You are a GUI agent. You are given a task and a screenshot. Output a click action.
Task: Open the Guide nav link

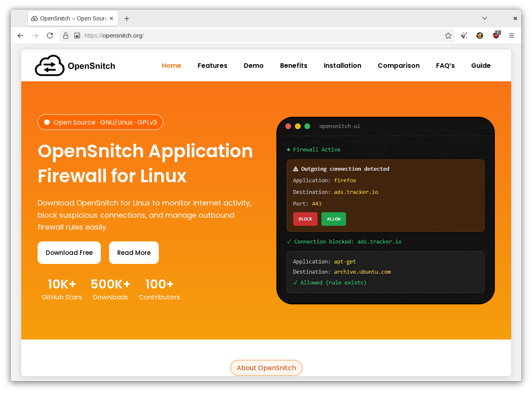click(481, 65)
